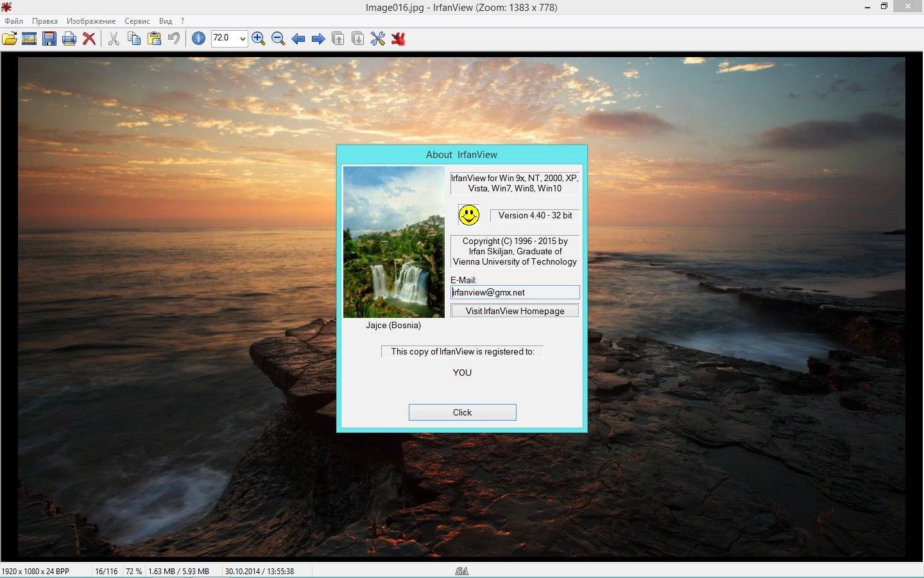Minimize the IrfanView window
Image resolution: width=924 pixels, height=578 pixels.
(x=867, y=6)
